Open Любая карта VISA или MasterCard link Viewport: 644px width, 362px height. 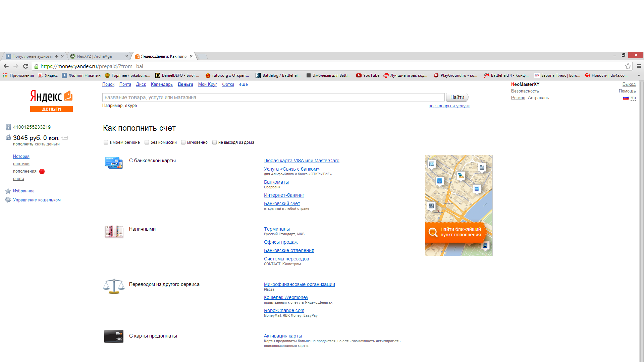tap(302, 161)
